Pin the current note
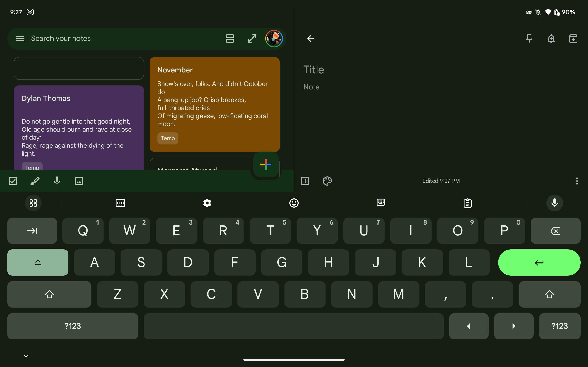The width and height of the screenshot is (588, 367). point(529,38)
